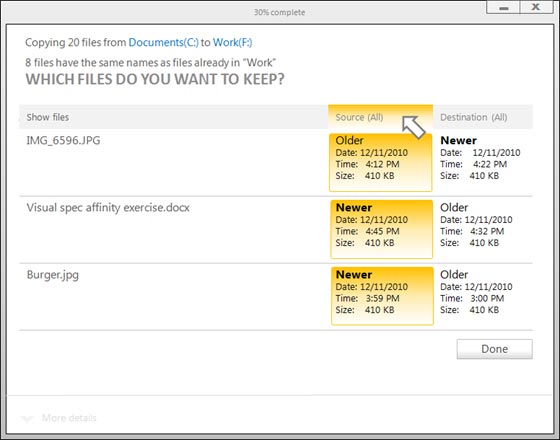Select the Destination (All) column header
The image size is (560, 440).
pos(483,117)
